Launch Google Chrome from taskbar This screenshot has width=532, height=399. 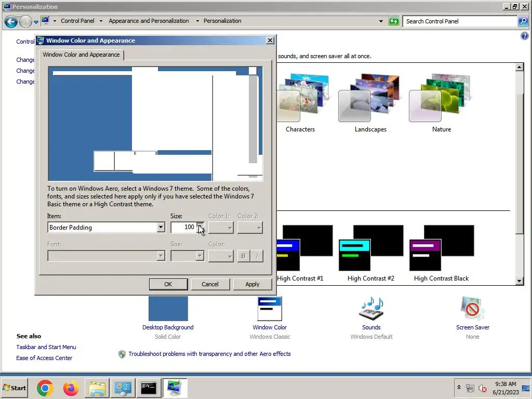pos(45,388)
